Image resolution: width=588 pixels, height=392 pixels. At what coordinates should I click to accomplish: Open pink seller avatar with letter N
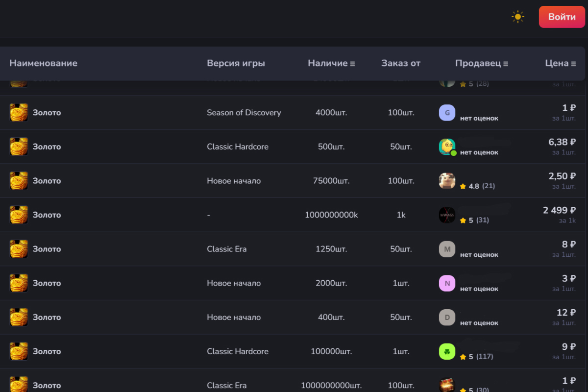pos(447,283)
